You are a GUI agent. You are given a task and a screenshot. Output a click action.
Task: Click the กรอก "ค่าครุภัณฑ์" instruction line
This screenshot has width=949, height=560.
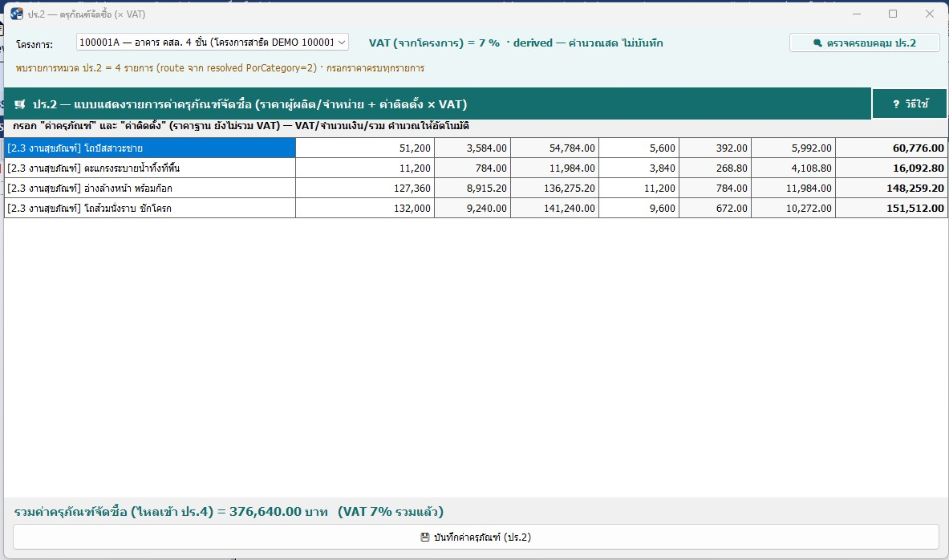(241, 126)
